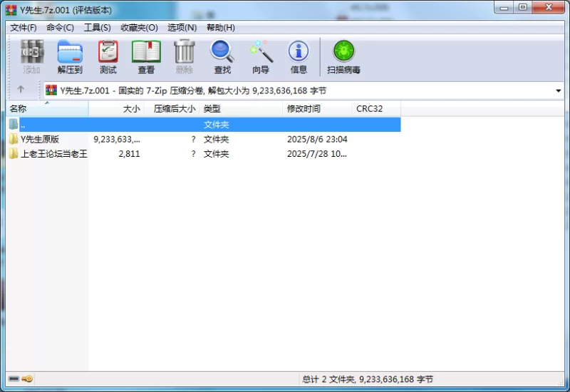Open the 命令(C) menu
This screenshot has width=570, height=392.
tap(60, 28)
